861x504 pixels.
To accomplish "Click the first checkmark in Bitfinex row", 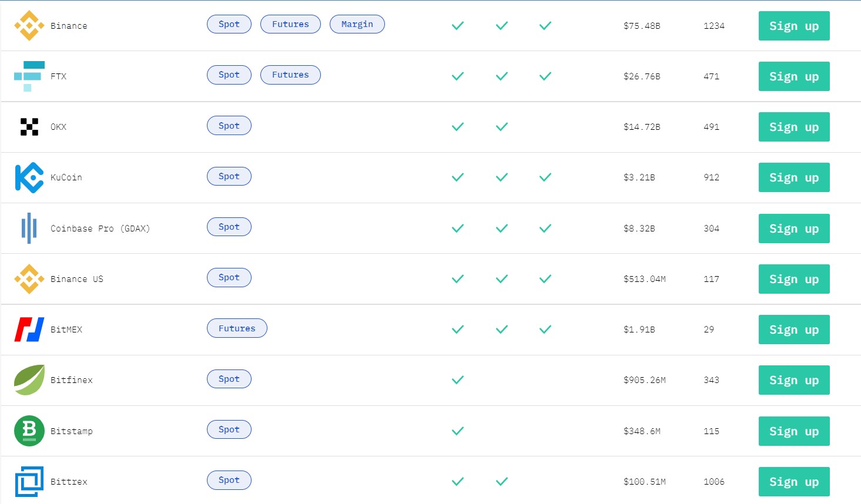I will pyautogui.click(x=458, y=380).
